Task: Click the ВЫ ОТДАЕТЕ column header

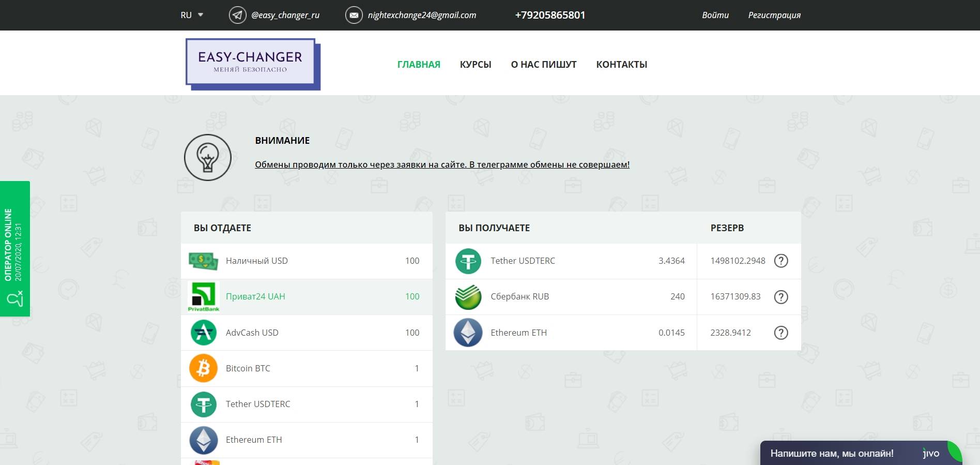Action: (222, 228)
